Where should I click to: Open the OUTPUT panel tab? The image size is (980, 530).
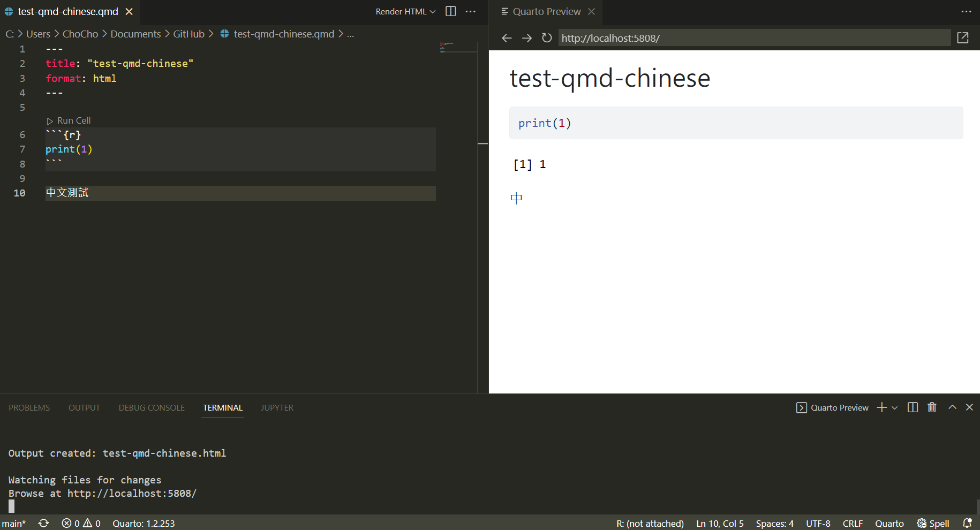[x=84, y=407]
